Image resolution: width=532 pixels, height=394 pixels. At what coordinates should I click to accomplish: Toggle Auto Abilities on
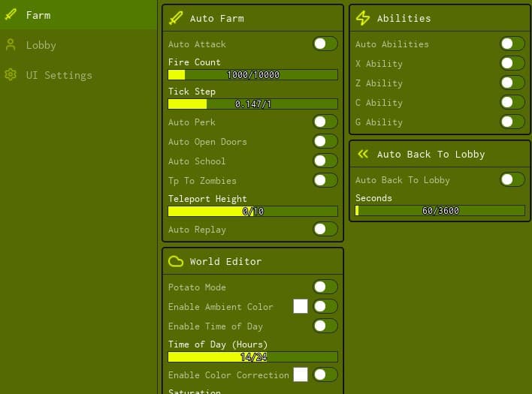point(512,44)
